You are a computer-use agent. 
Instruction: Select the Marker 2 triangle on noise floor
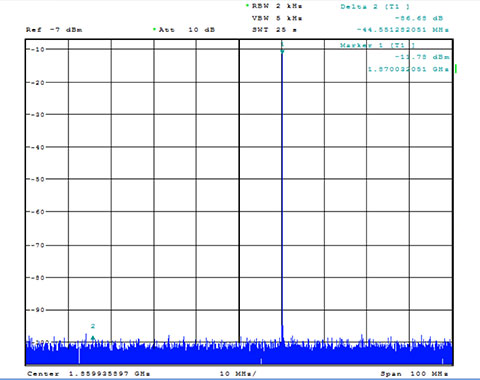(93, 338)
